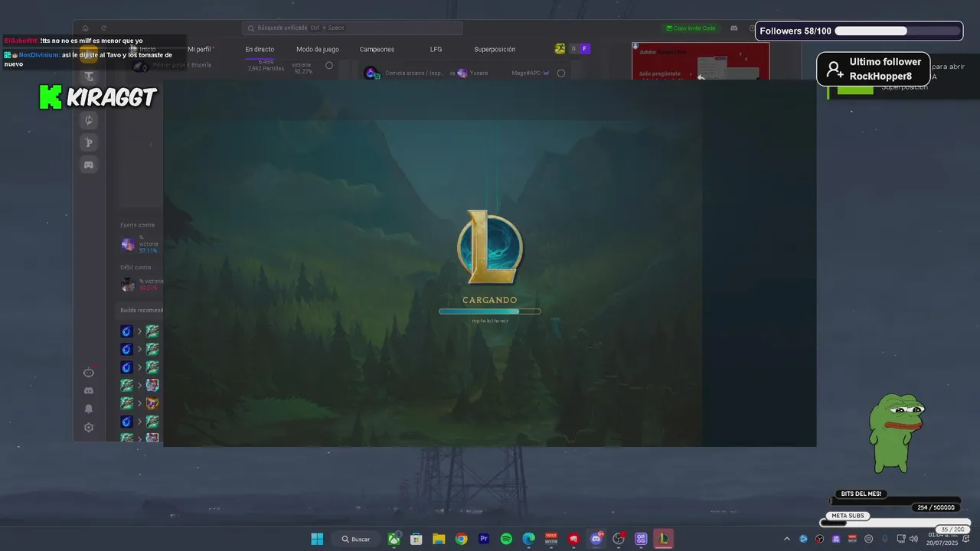Viewport: 980px width, 551px height.
Task: Open the controller games sidebar icon
Action: (89, 165)
